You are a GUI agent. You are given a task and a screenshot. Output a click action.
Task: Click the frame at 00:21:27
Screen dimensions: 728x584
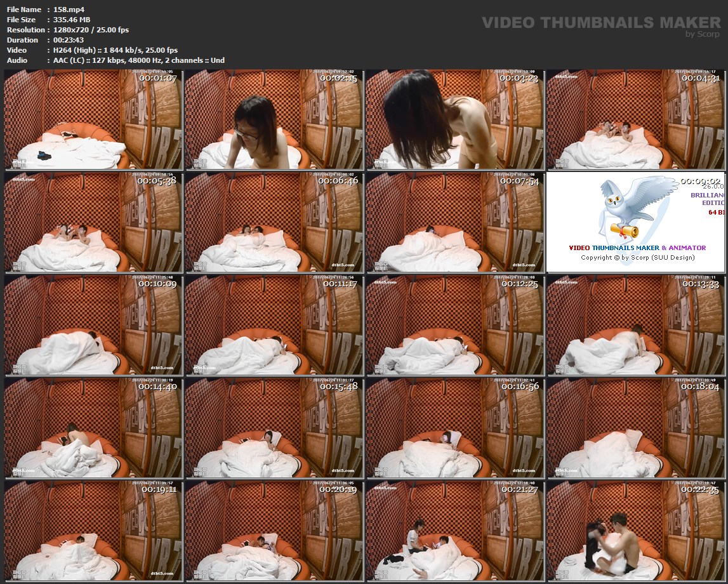click(x=455, y=531)
